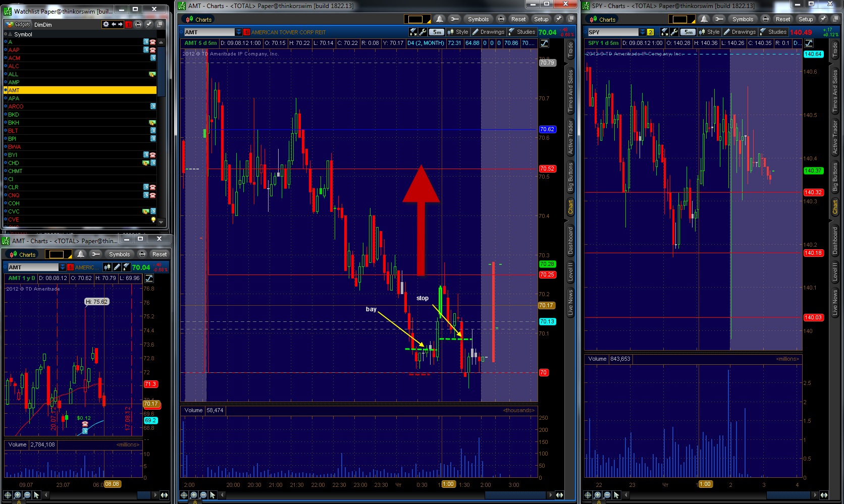Click red color link box in watchlist
The width and height of the screenshot is (844, 504).
pos(129,24)
